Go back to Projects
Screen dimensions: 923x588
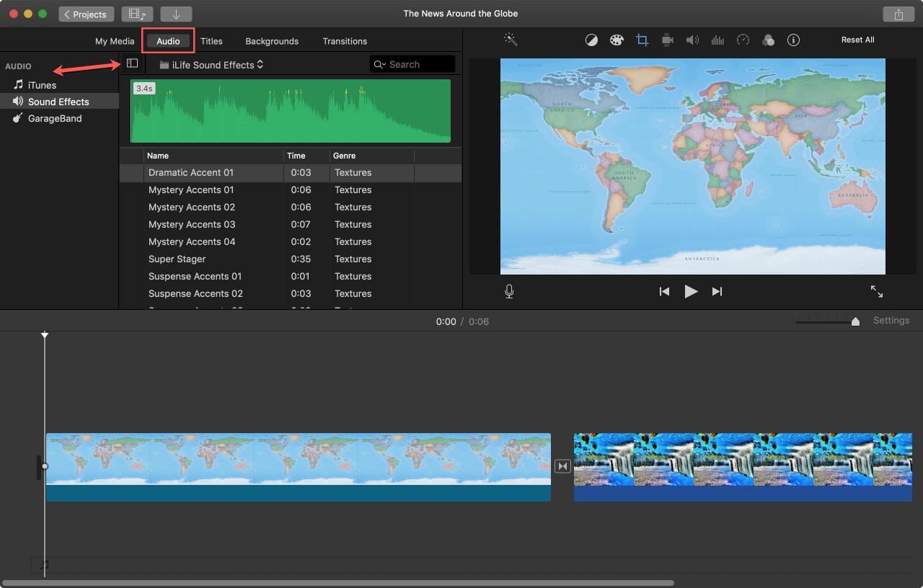(x=86, y=14)
